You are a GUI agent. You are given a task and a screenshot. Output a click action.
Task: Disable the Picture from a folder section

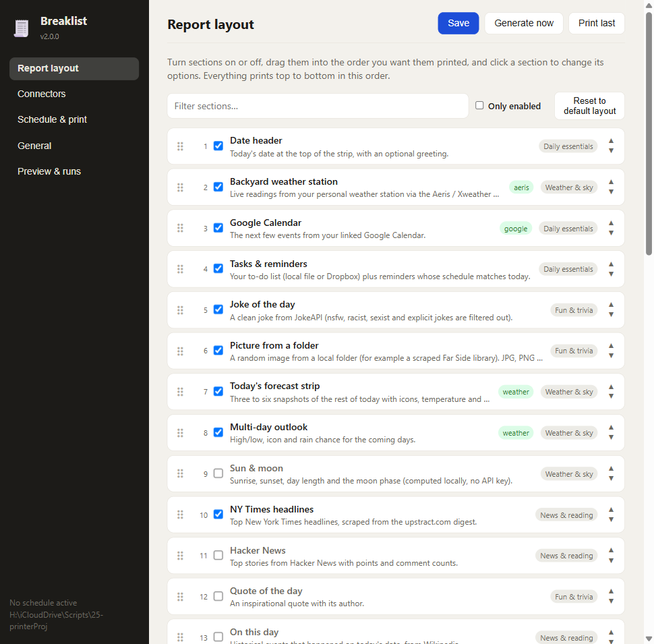(218, 350)
